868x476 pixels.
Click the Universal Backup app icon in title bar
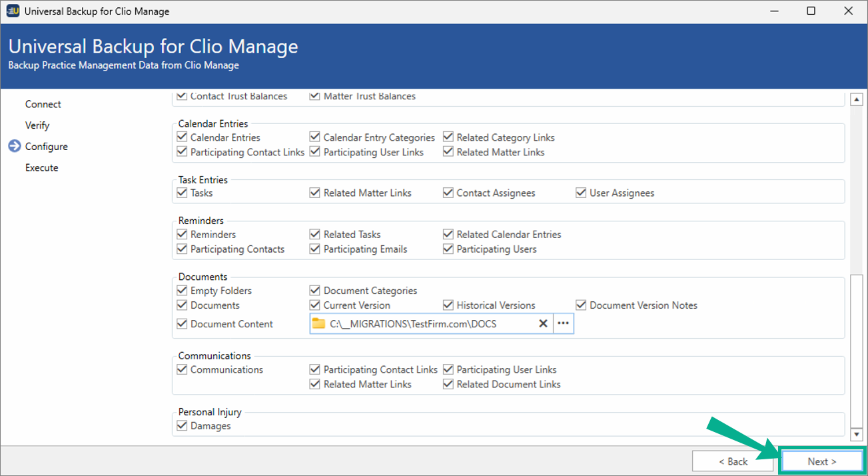[x=13, y=11]
